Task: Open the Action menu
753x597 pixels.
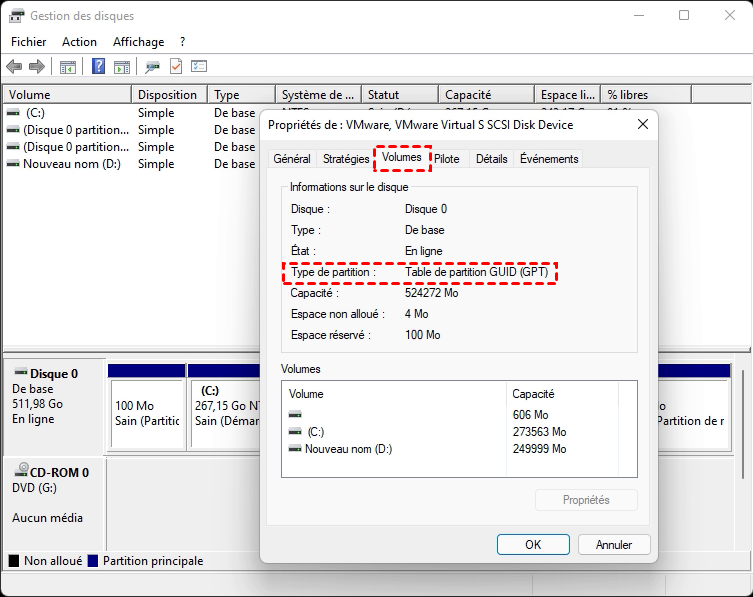Action: [79, 42]
